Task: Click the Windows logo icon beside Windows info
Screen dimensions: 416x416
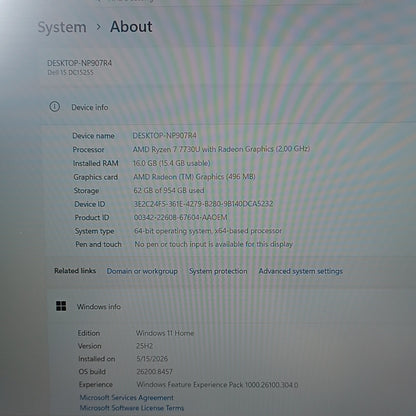Action: (x=61, y=306)
